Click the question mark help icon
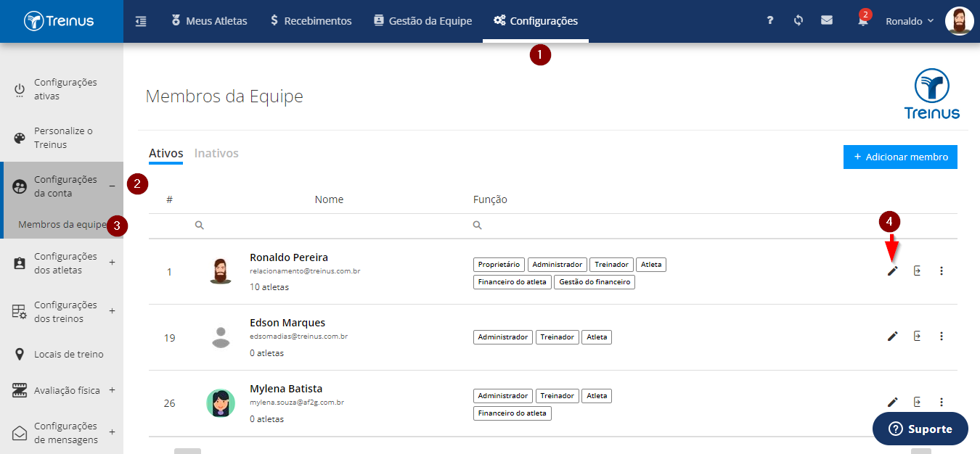Viewport: 980px width, 454px height. [770, 20]
